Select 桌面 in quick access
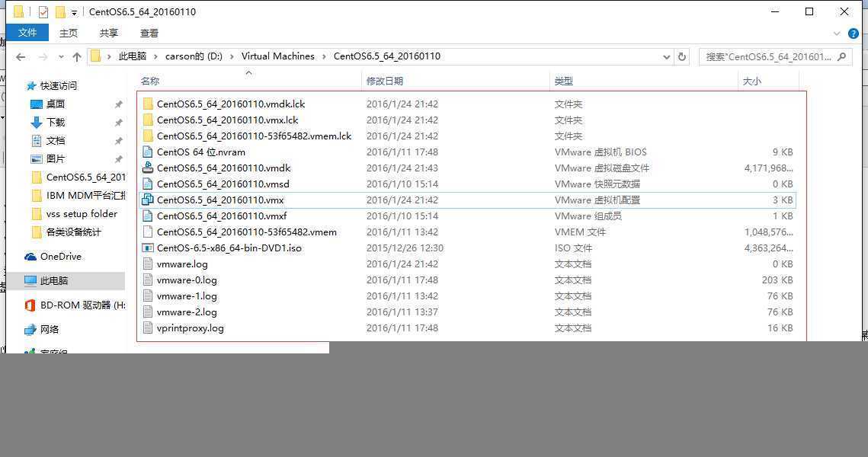This screenshot has width=868, height=457. click(56, 104)
